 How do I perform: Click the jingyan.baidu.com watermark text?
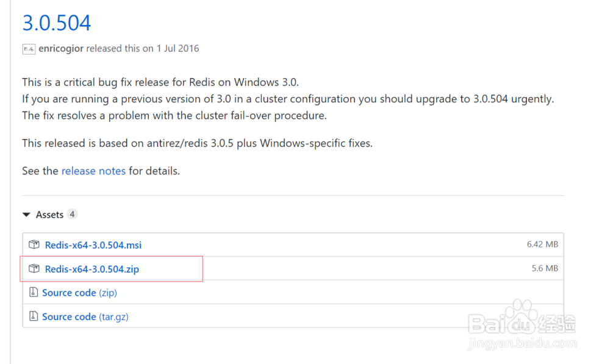click(522, 343)
